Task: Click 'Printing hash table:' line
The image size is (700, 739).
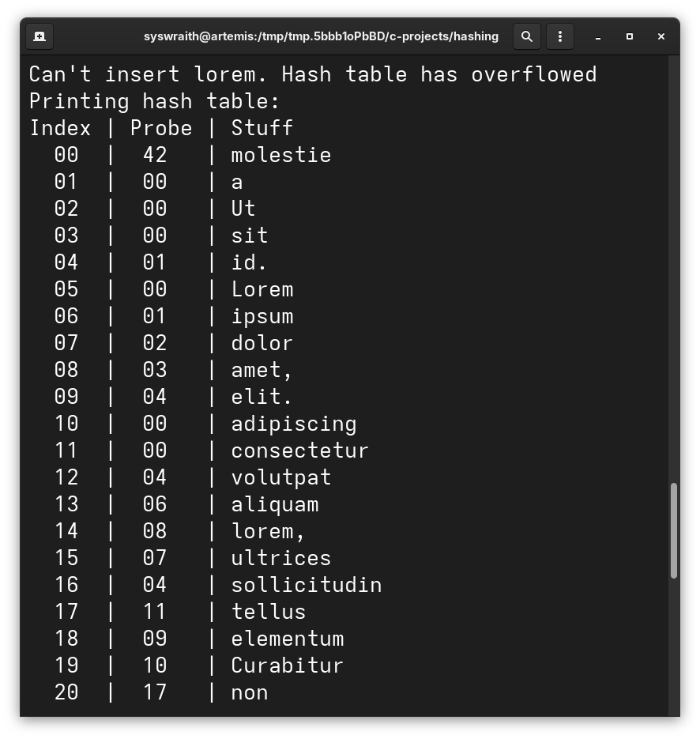Action: point(154,101)
